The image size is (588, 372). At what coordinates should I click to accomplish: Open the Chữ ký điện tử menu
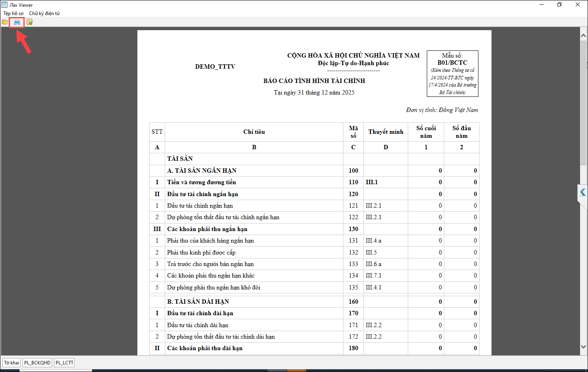coord(44,13)
